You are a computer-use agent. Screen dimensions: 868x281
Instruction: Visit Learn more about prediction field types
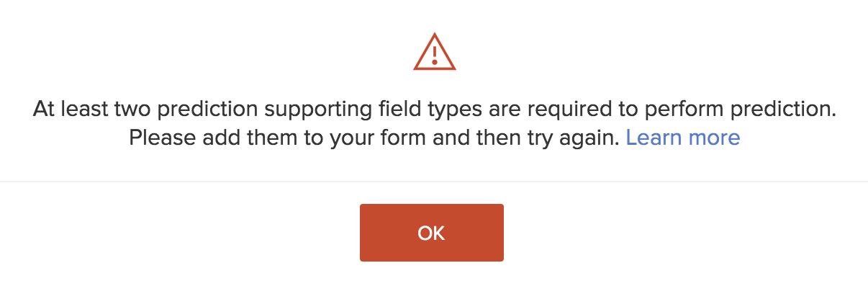[683, 138]
